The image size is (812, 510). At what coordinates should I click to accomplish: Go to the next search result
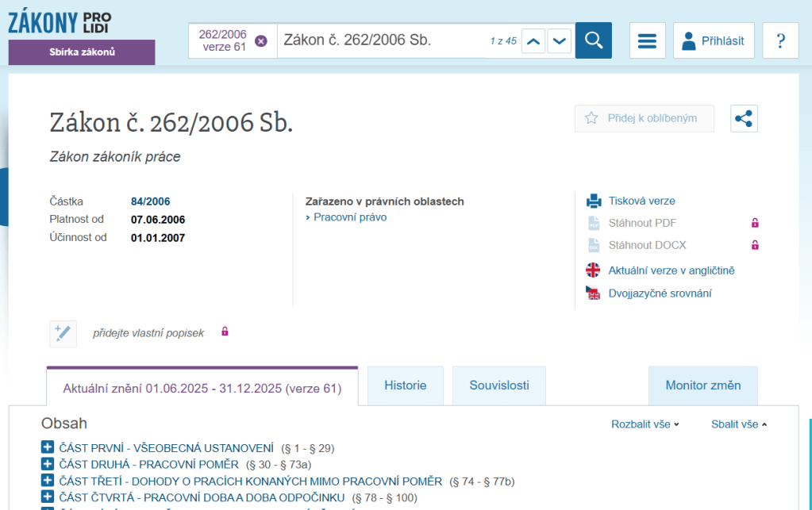560,41
